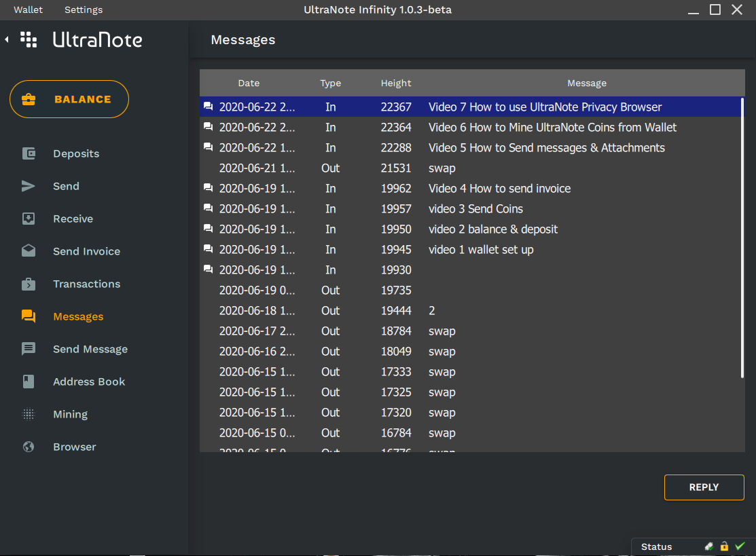Click height value 17333
Viewport: 756px width, 556px height.
click(396, 371)
